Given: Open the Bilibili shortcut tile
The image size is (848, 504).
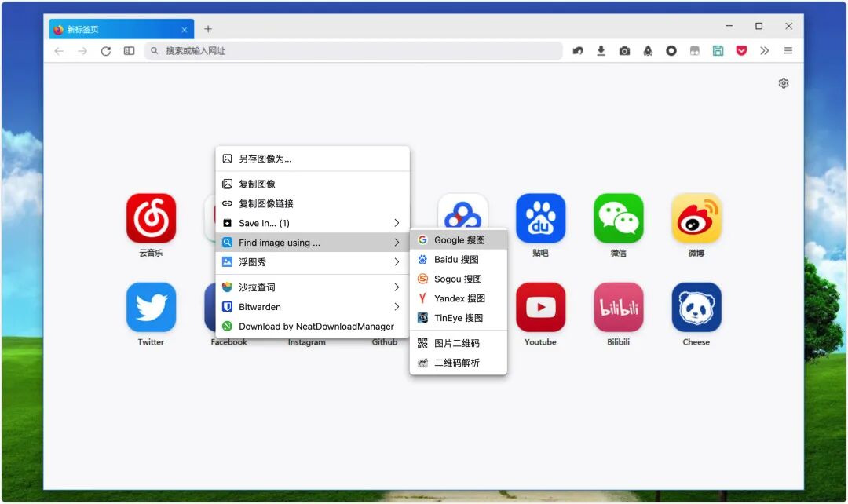Looking at the screenshot, I should pos(618,307).
